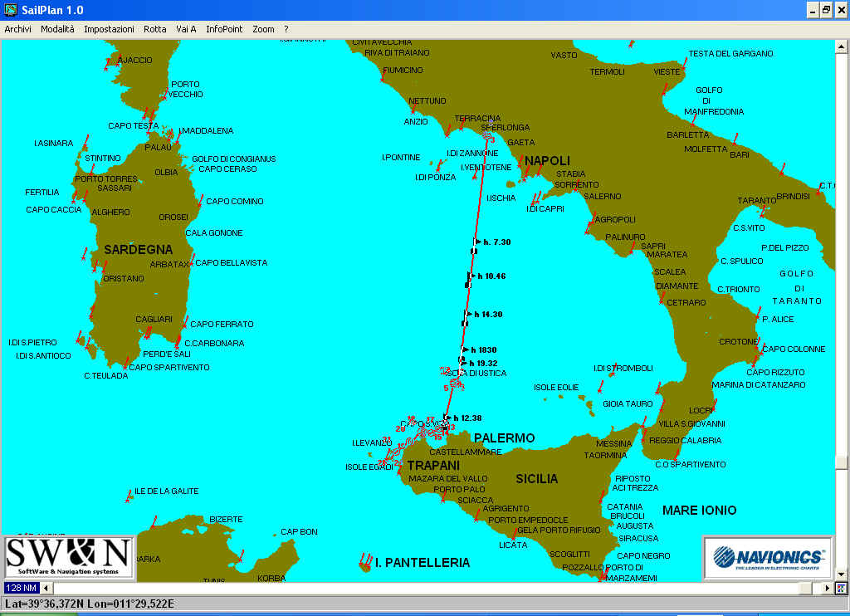Open the InfoPoint menu
Screen dimensions: 850x616
pyautogui.click(x=224, y=29)
